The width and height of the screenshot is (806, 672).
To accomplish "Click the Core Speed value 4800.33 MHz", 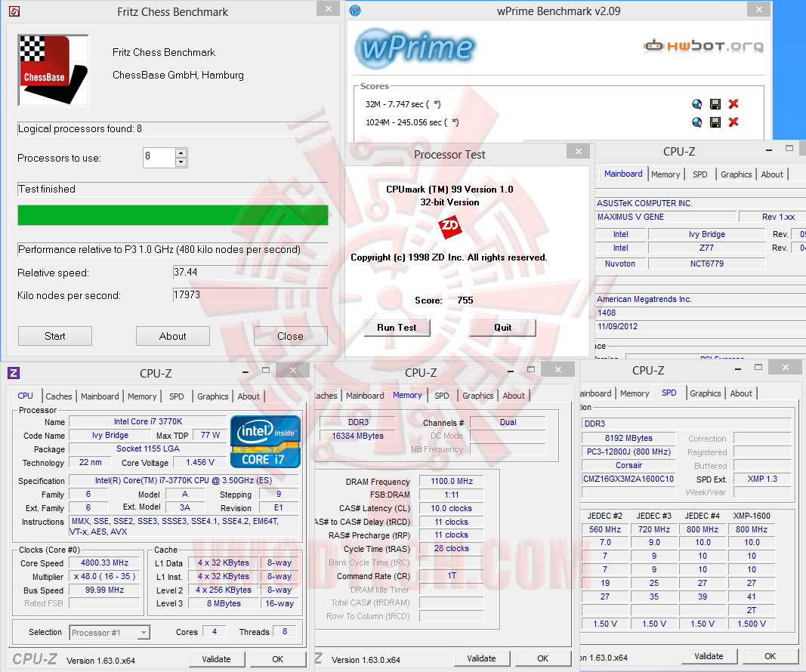I will [105, 563].
